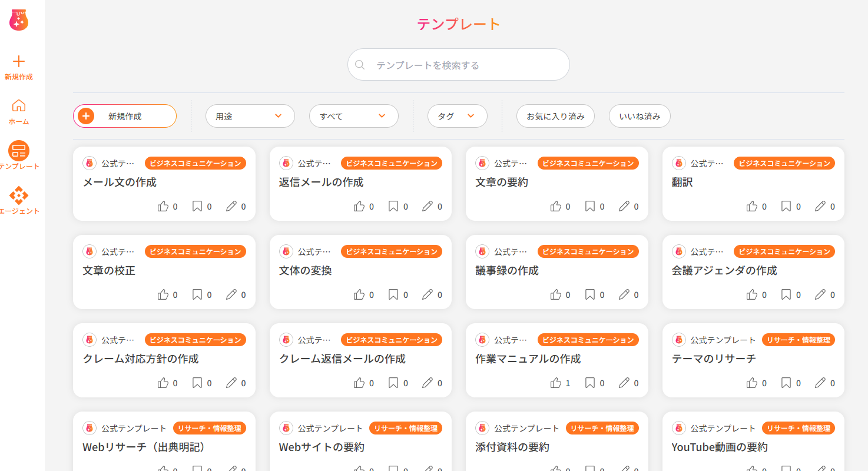Bookmark the テーマのリサーチ template
The image size is (868, 471).
(x=786, y=383)
